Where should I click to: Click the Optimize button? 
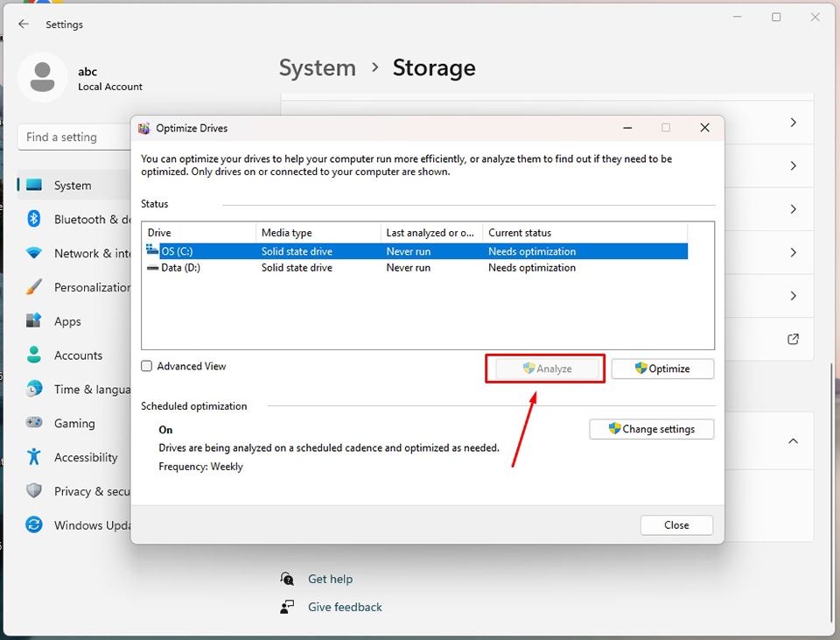point(662,369)
